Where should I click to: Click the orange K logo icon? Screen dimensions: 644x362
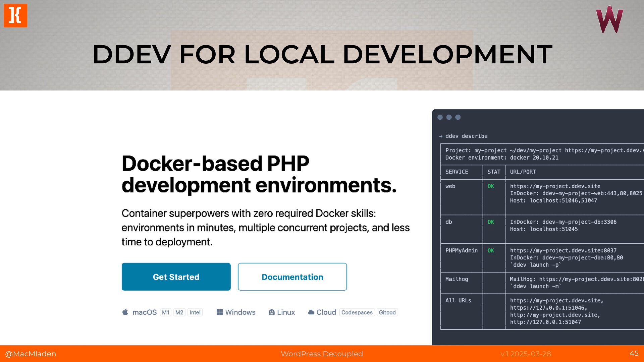[15, 15]
